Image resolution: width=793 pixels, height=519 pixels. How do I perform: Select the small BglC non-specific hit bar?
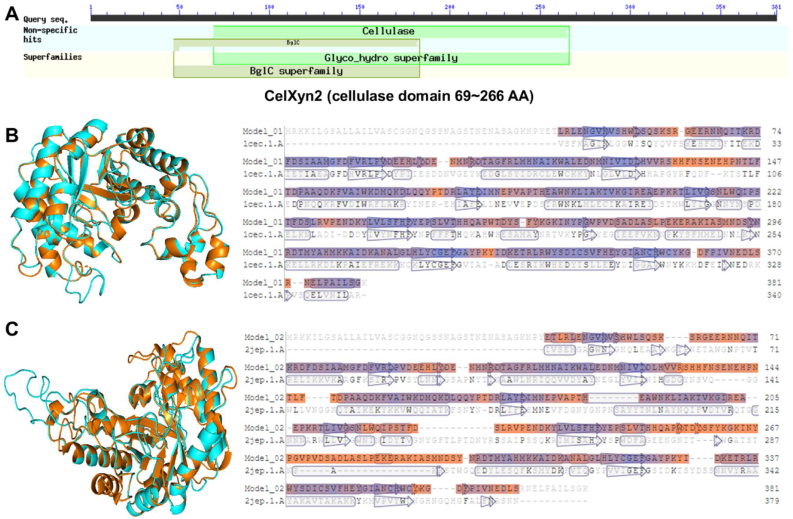click(293, 43)
